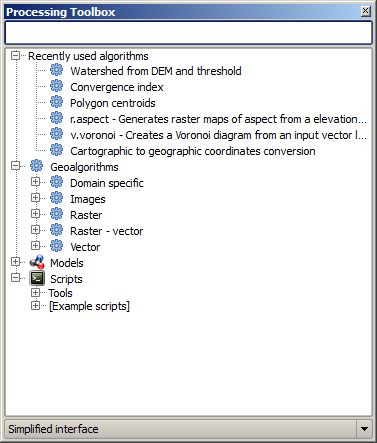Click the 'Geoalgorithms' label
This screenshot has width=377, height=443.
point(84,167)
